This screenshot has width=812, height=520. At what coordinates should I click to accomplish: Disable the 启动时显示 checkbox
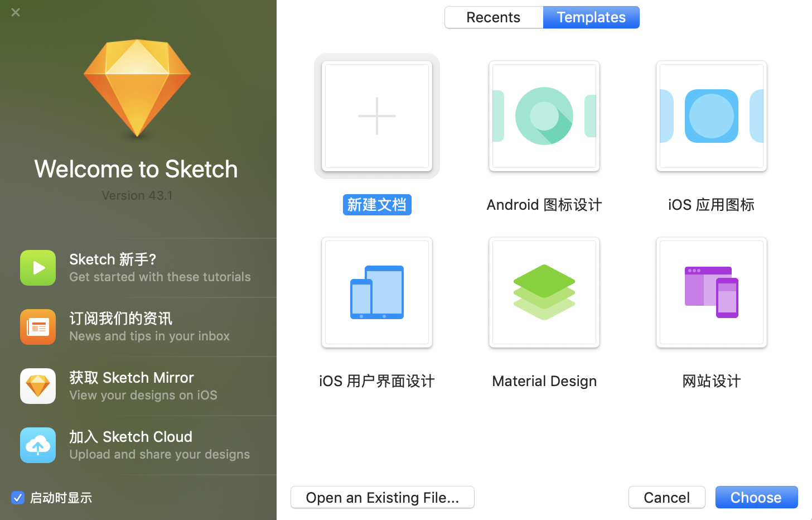point(18,498)
